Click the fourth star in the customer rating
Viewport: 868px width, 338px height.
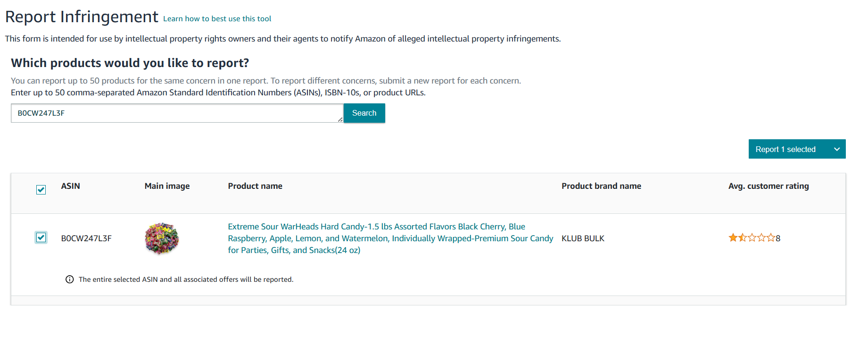[x=762, y=238]
